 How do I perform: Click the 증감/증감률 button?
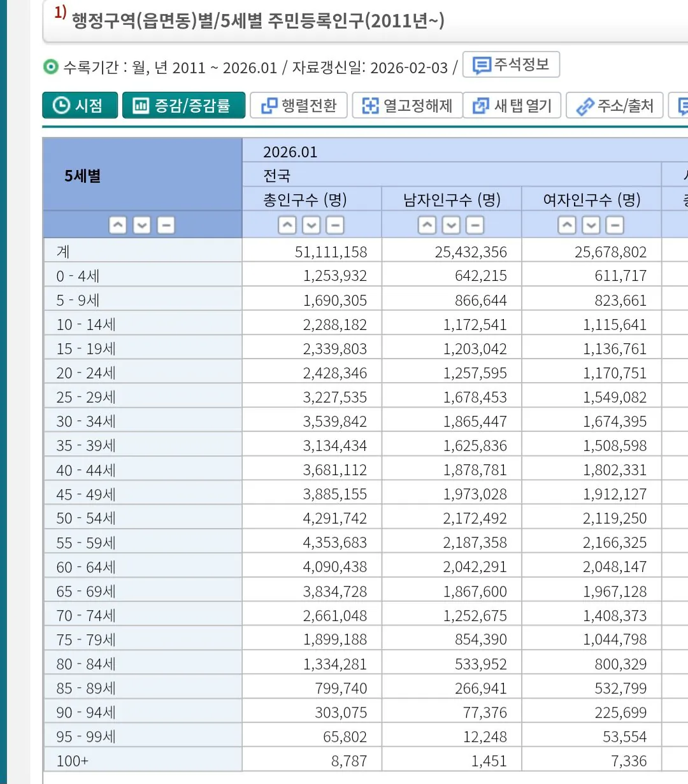[x=183, y=106]
